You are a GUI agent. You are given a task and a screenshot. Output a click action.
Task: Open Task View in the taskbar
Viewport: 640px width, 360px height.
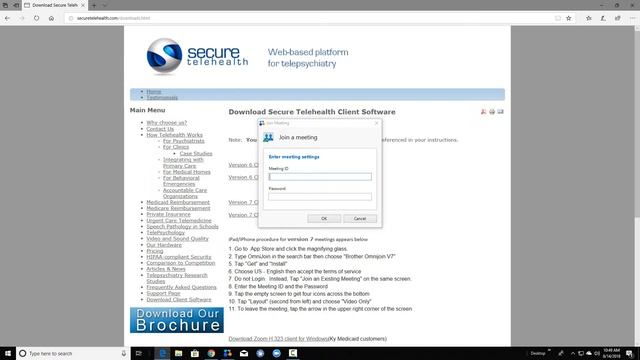(x=138, y=353)
